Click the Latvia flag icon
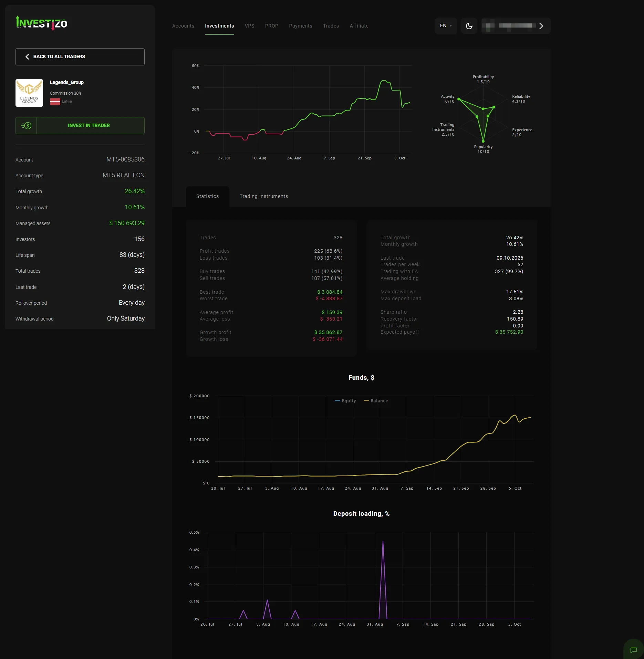This screenshot has width=644, height=659. [55, 102]
